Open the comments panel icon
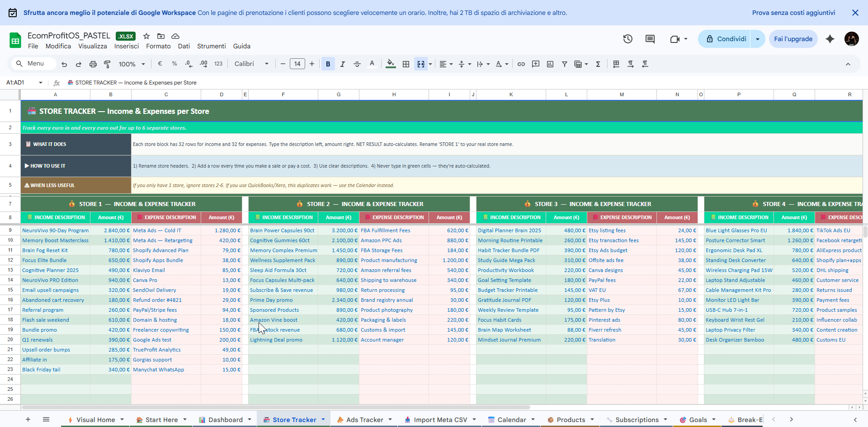Image resolution: width=868 pixels, height=427 pixels. click(650, 39)
